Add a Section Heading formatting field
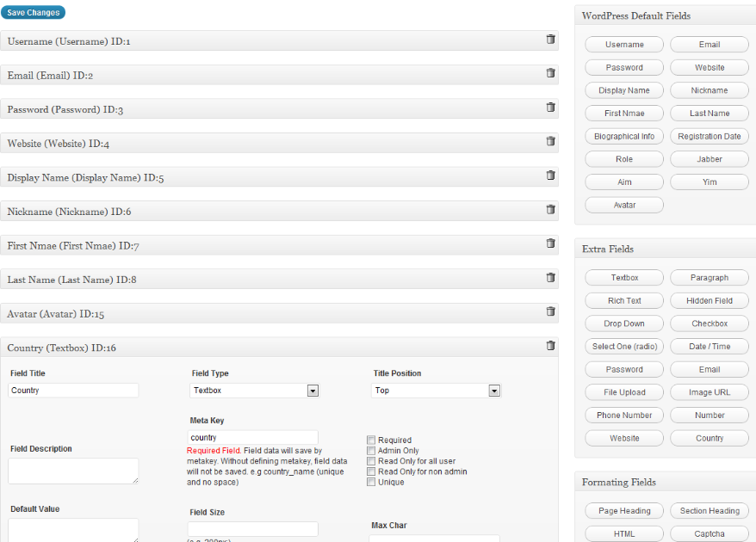756x542 pixels. coord(710,511)
